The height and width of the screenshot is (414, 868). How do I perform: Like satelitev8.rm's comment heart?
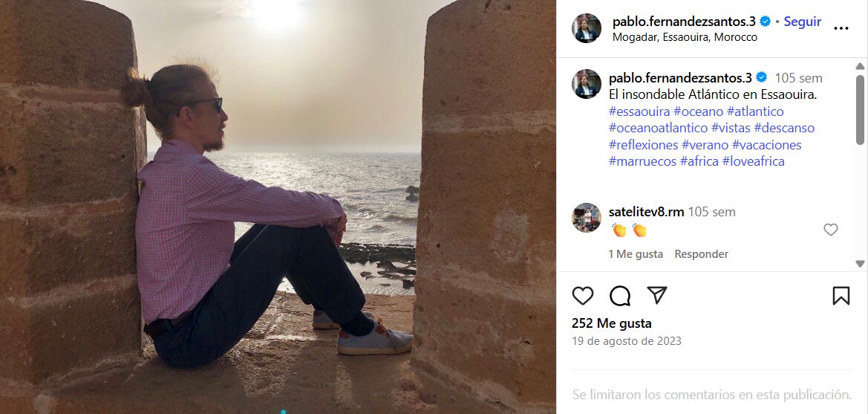[x=830, y=229]
